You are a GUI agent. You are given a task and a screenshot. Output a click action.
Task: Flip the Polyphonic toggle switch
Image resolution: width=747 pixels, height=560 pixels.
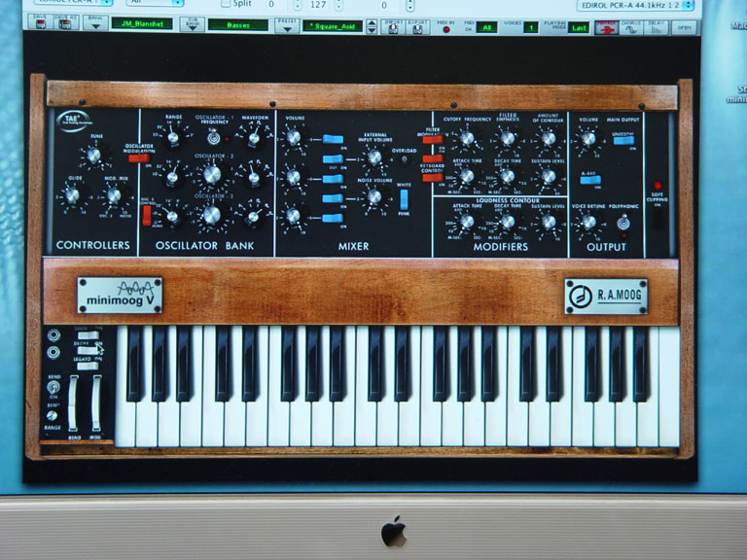622,223
